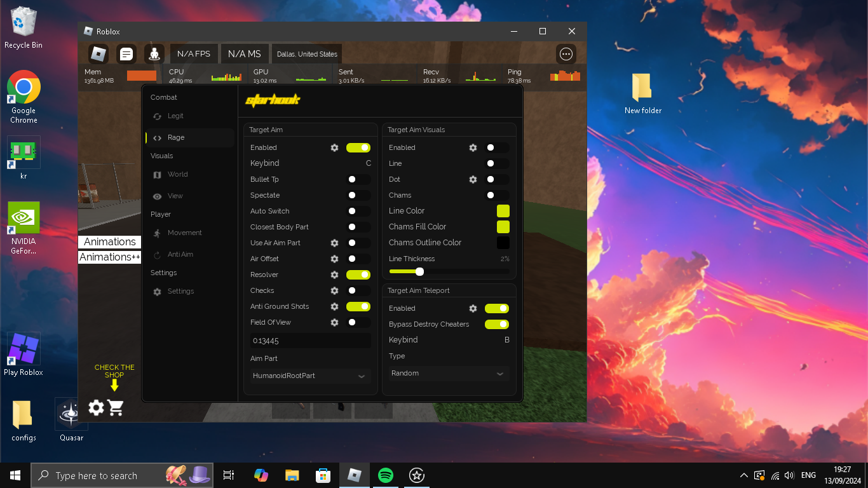Select the Google Chrome desktop icon
This screenshot has width=868, height=488.
tap(24, 97)
